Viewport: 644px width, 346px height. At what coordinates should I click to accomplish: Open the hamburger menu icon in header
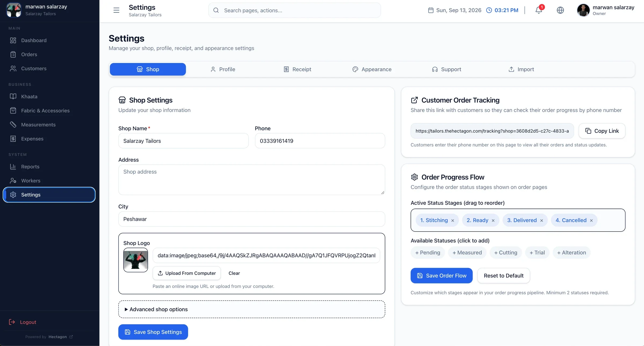[x=116, y=10]
